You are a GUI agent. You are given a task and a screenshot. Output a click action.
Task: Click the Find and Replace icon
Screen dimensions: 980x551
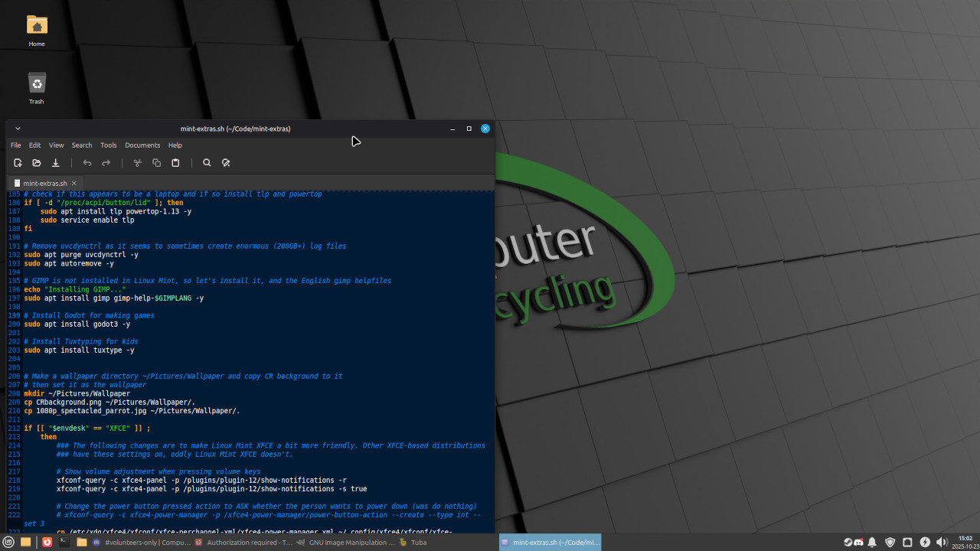[x=226, y=163]
